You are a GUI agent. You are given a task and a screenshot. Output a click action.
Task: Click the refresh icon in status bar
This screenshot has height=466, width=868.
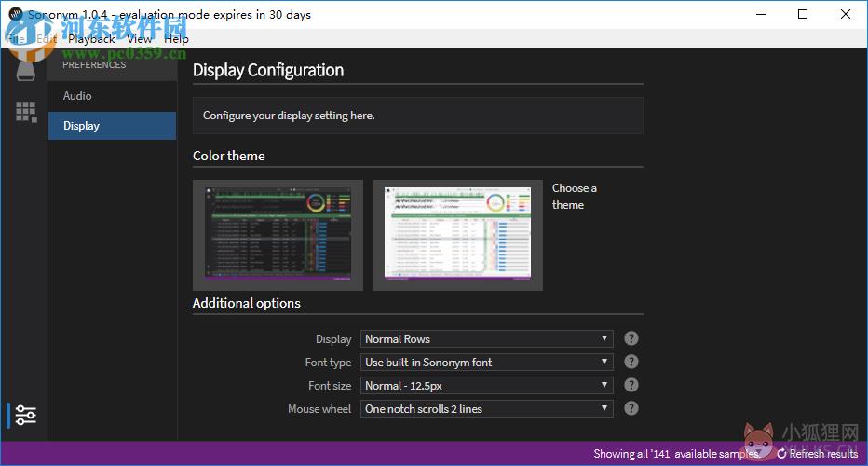[x=781, y=454]
